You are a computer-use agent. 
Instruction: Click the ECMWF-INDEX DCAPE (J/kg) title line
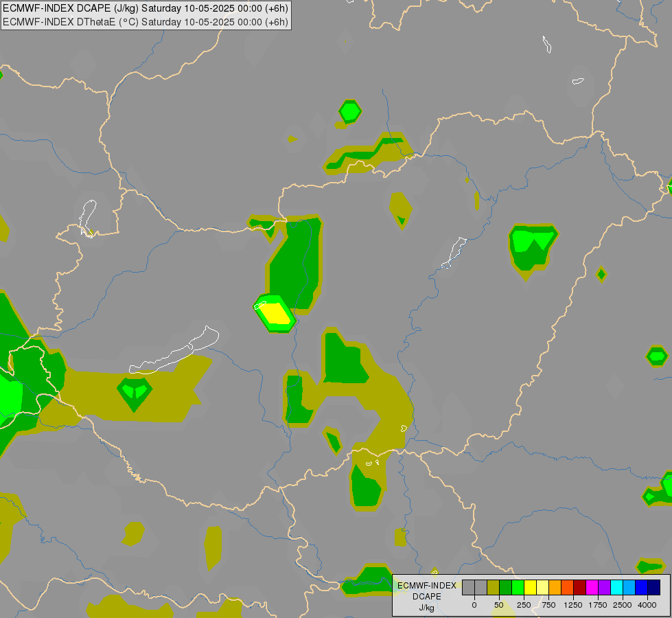coord(146,8)
